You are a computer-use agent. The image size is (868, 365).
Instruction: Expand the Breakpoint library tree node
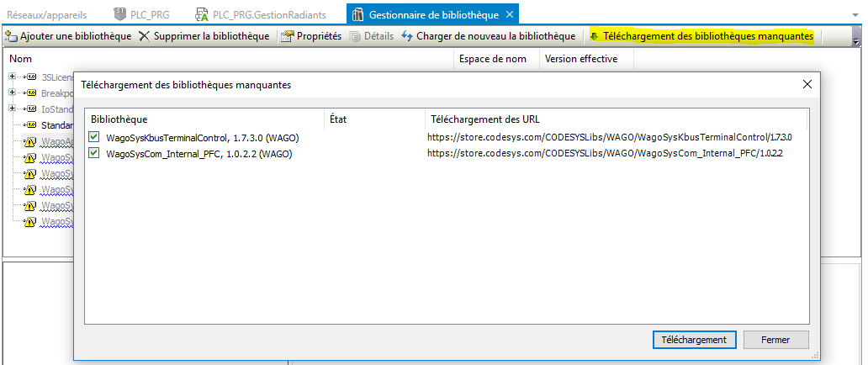(13, 93)
